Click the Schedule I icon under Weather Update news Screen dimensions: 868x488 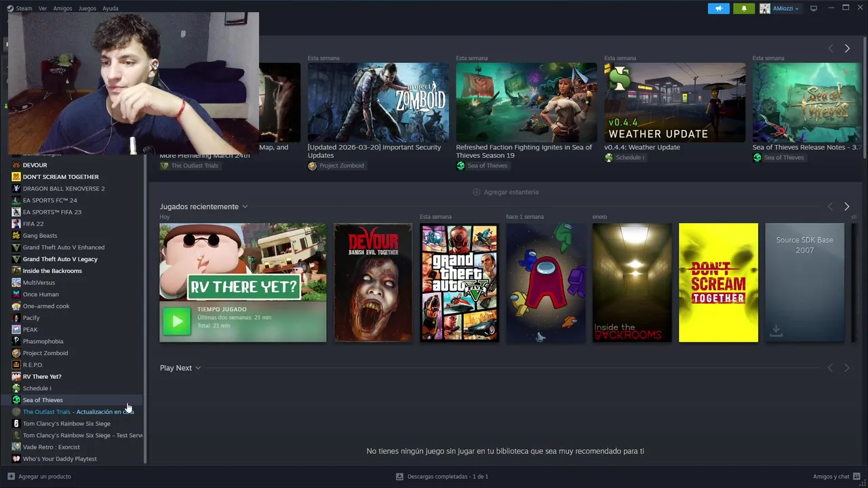click(608, 157)
